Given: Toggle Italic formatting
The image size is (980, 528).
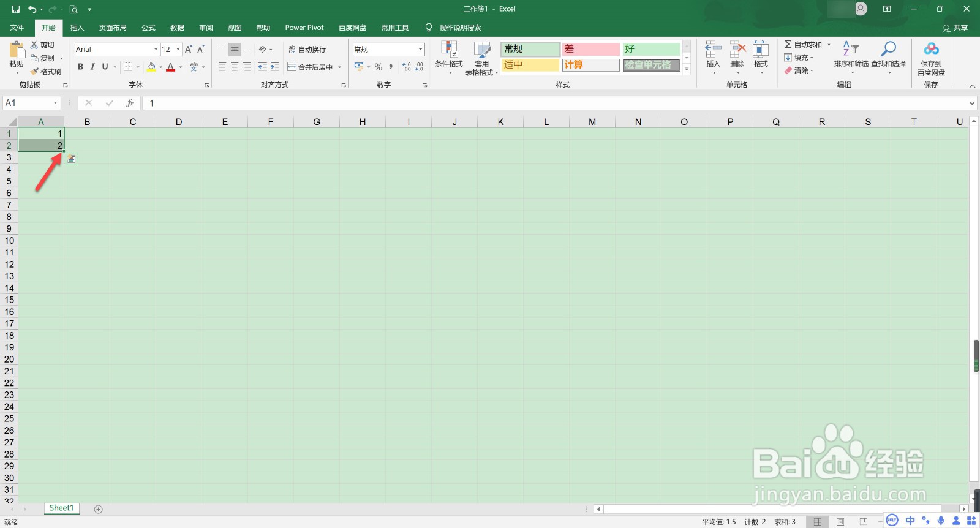Looking at the screenshot, I should coord(92,67).
